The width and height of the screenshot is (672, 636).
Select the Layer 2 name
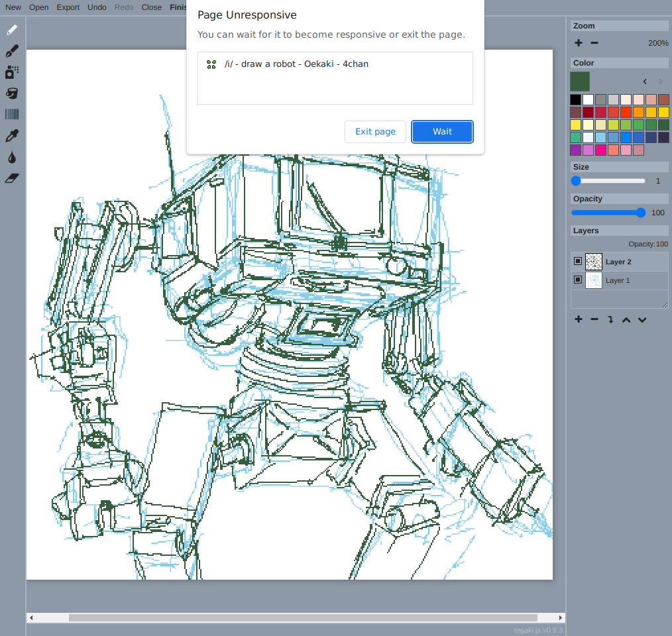coord(618,262)
